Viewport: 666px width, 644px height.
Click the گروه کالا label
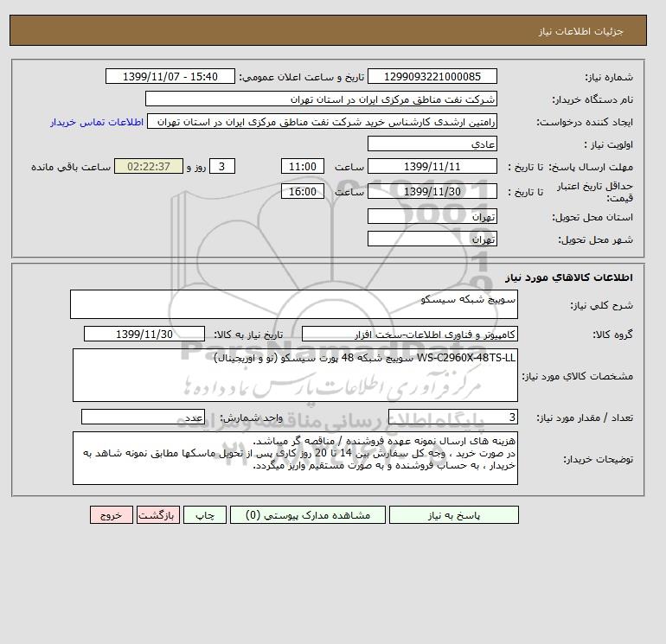point(613,335)
